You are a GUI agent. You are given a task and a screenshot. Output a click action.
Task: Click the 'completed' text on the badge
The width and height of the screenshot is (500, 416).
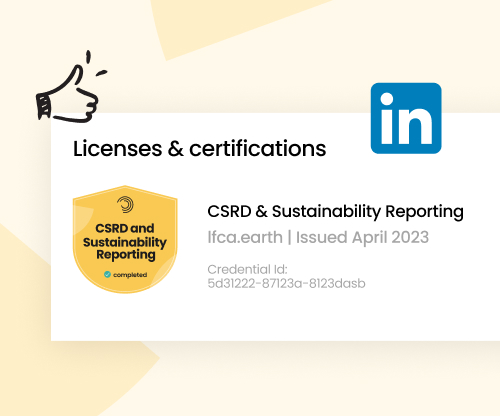click(x=130, y=275)
